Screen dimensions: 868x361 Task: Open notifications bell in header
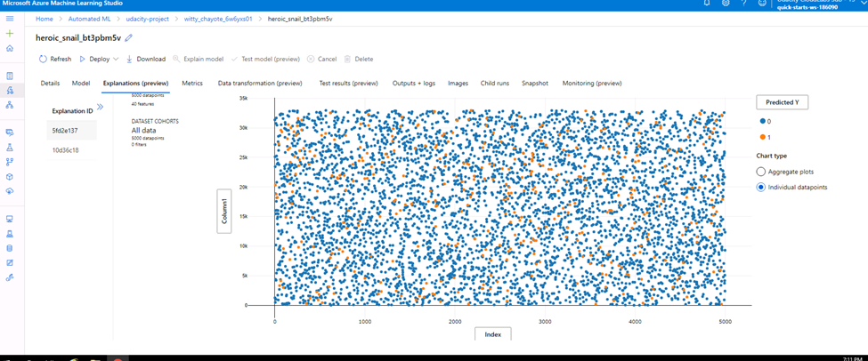click(707, 4)
